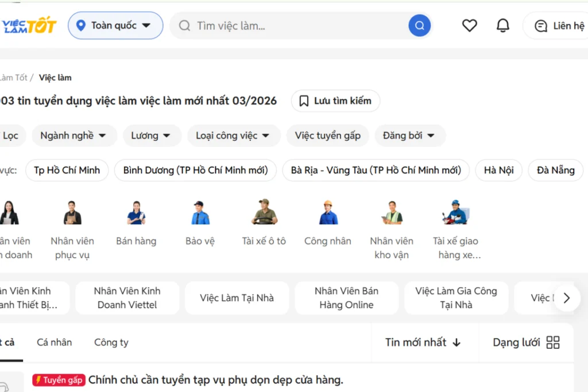This screenshot has height=392, width=588.
Task: Click the Bảo vệ label text
Action: pyautogui.click(x=200, y=241)
